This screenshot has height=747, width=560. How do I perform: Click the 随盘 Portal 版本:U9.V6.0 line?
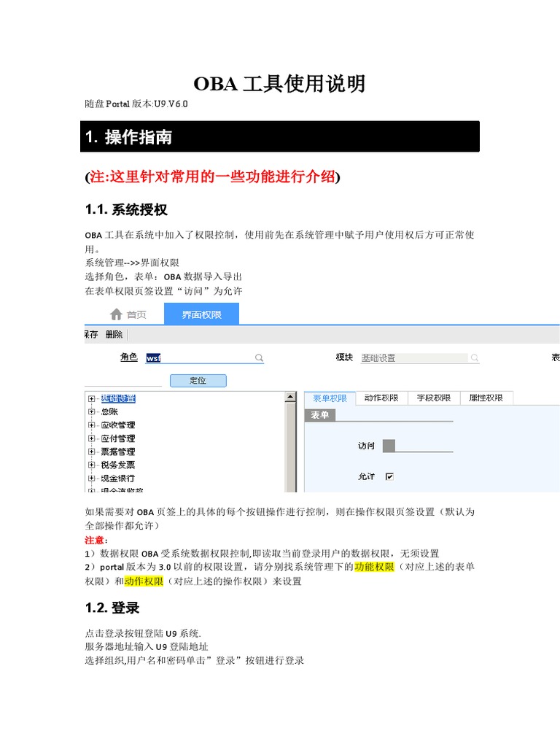(x=136, y=104)
